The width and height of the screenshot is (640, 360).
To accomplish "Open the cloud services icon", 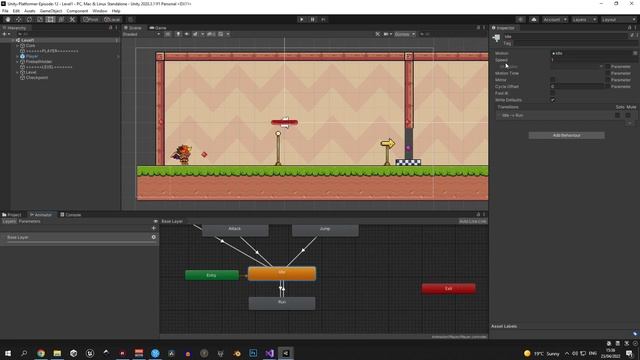I will pyautogui.click(x=533, y=20).
